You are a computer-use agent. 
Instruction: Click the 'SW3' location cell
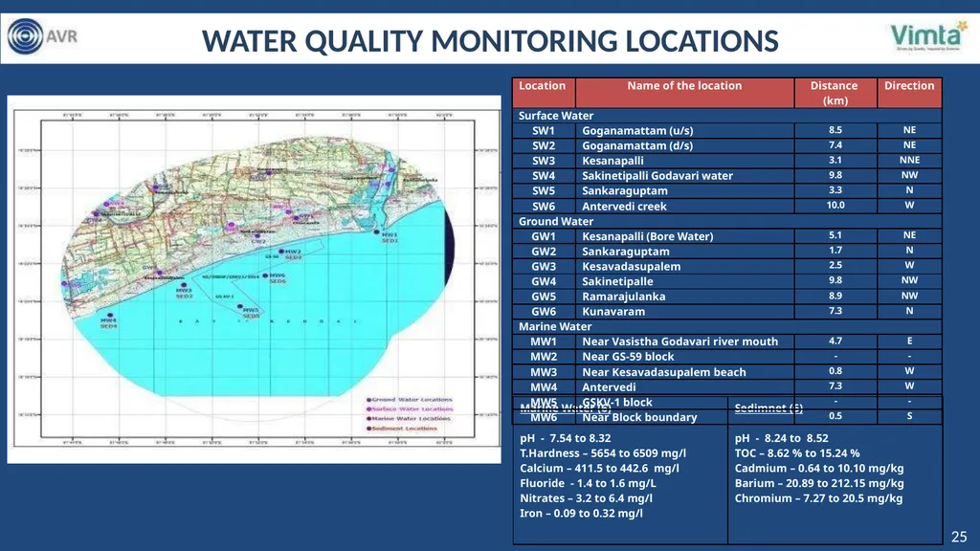click(x=544, y=161)
